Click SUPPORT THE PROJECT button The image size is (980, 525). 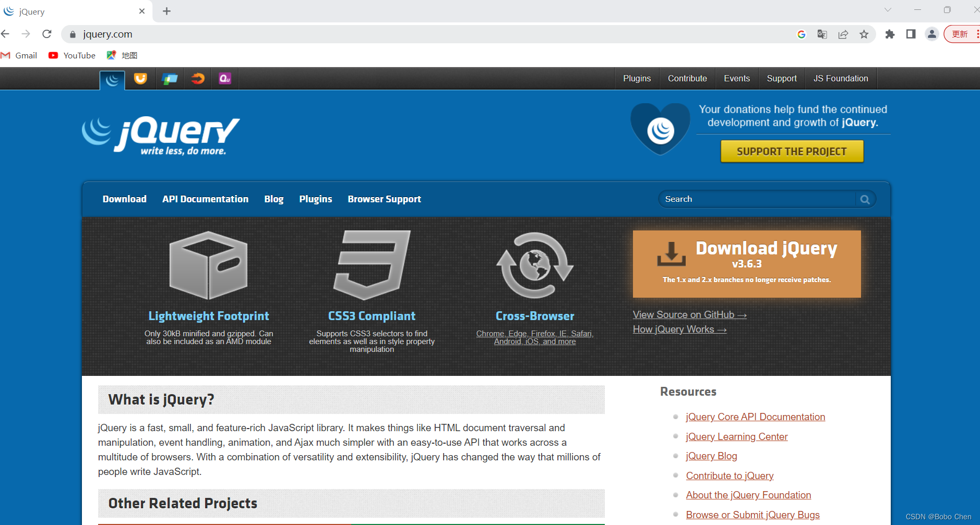coord(792,151)
